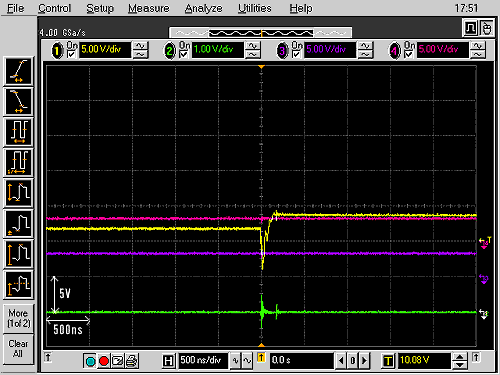Click channel 1 lower vertical scale button
This screenshot has height=375, width=500.
tap(141, 54)
